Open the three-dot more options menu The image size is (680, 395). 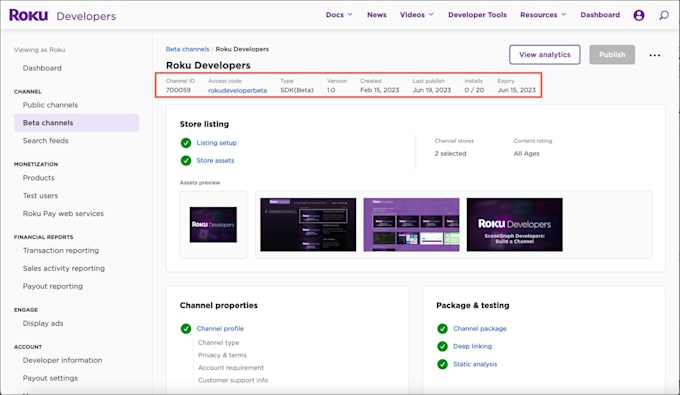point(655,55)
